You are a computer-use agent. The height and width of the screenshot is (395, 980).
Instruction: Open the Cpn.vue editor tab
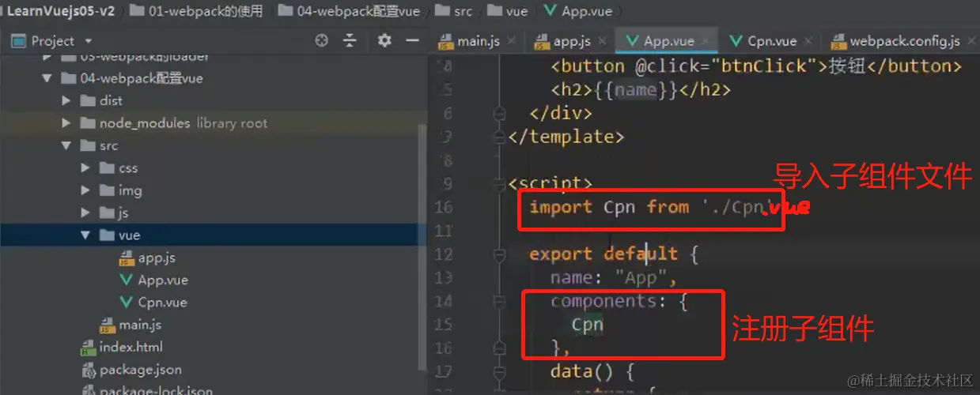pos(762,41)
